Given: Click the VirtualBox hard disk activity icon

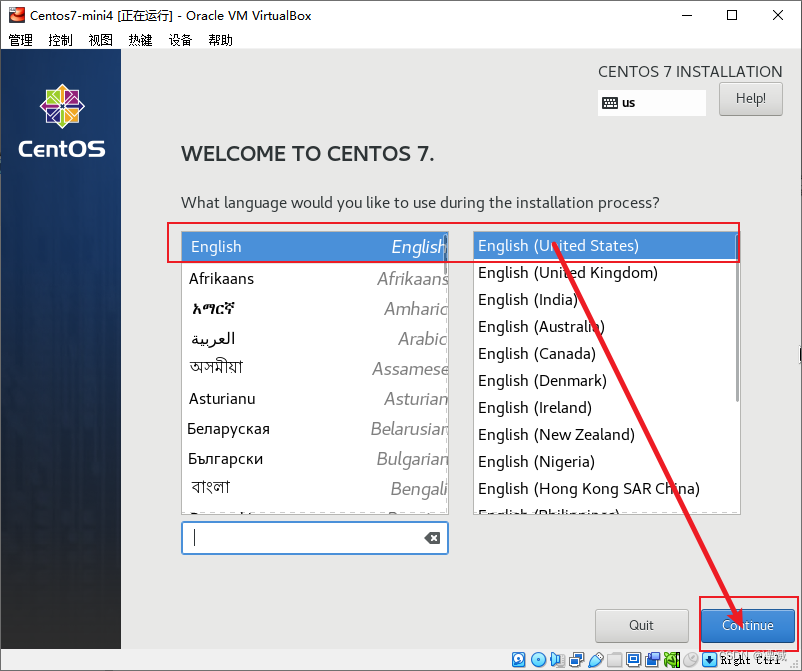Looking at the screenshot, I should pyautogui.click(x=518, y=660).
